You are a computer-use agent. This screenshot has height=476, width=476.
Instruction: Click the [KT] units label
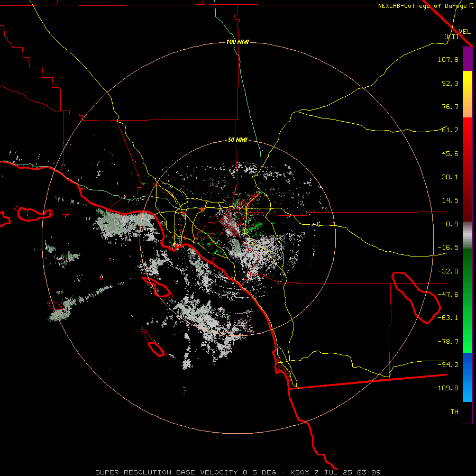452,36
